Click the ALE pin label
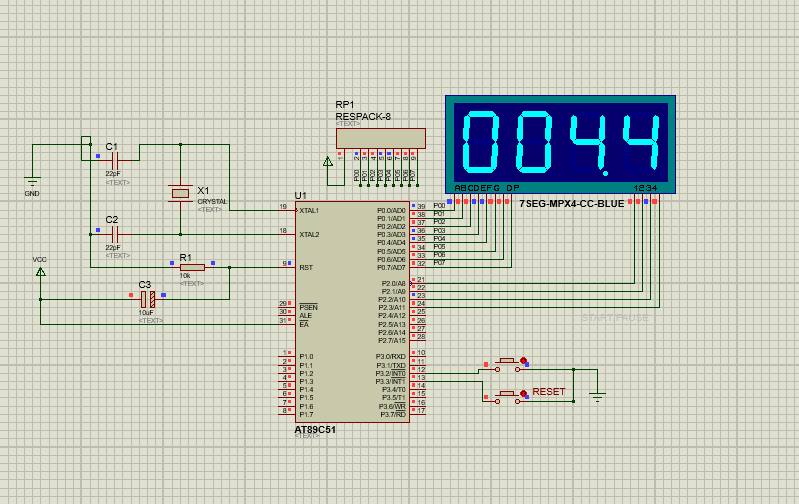This screenshot has width=799, height=504. point(305,316)
